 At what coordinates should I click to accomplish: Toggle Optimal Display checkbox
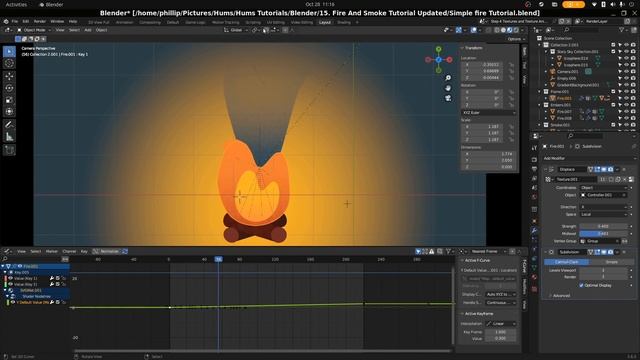click(581, 285)
